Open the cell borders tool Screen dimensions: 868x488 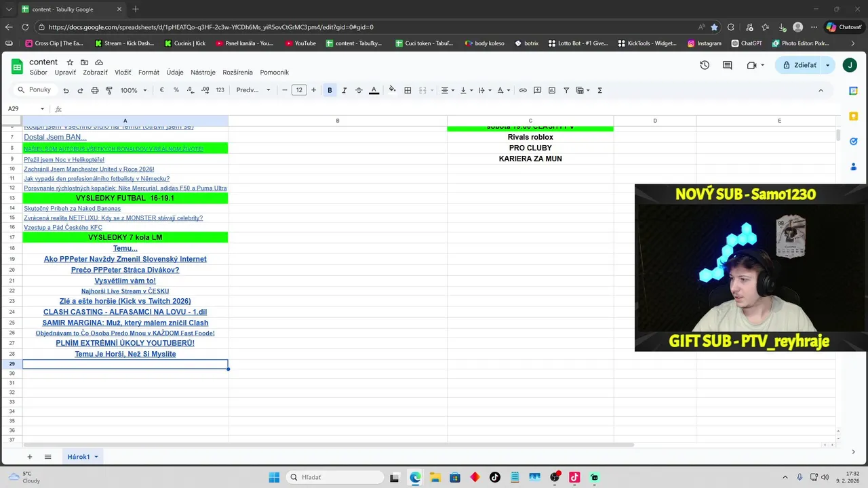click(408, 90)
